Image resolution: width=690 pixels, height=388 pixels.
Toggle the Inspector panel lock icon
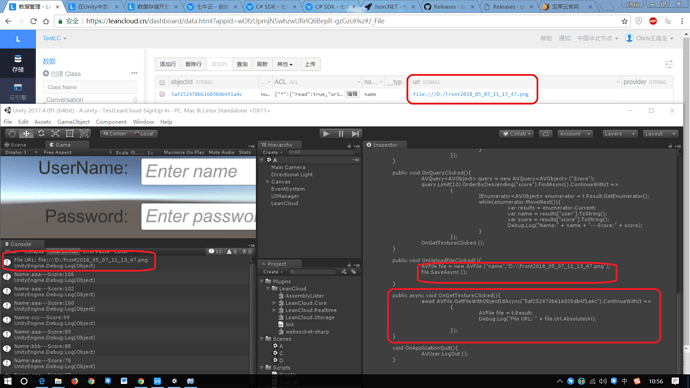click(x=670, y=146)
